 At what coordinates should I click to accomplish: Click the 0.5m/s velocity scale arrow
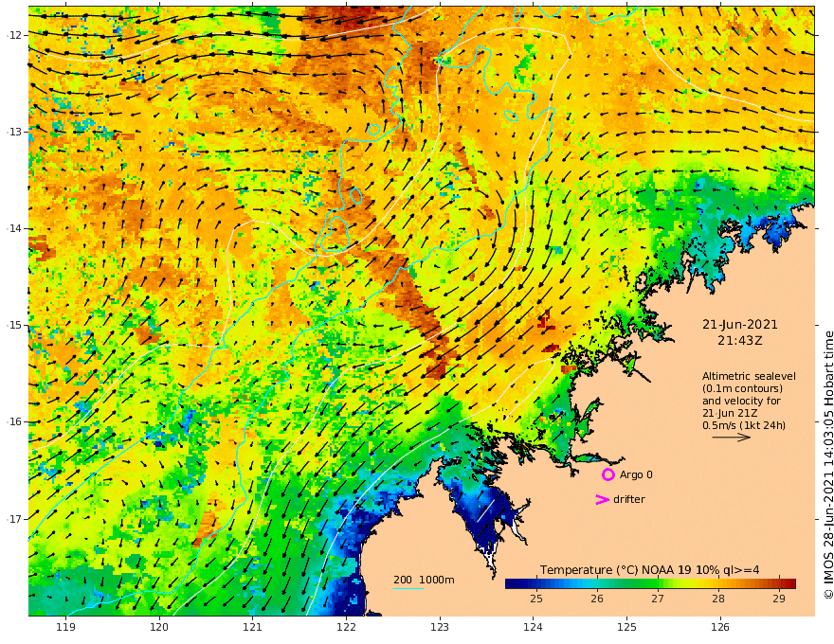(732, 438)
